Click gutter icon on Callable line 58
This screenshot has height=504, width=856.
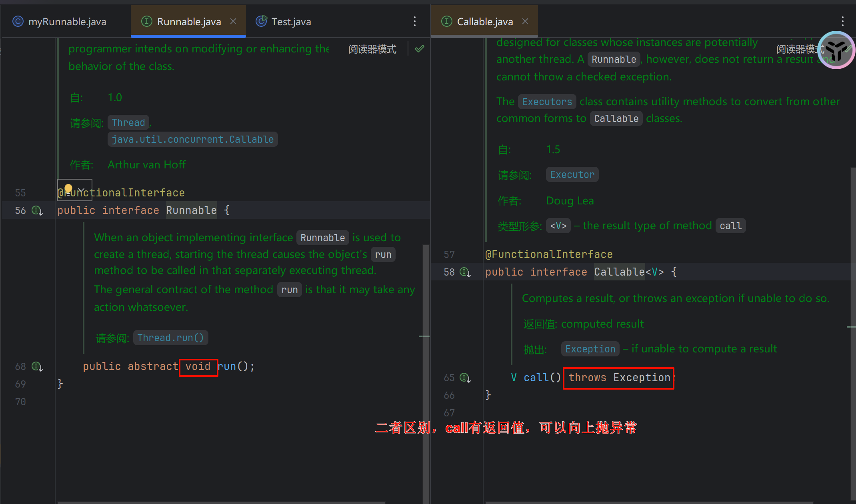click(465, 272)
